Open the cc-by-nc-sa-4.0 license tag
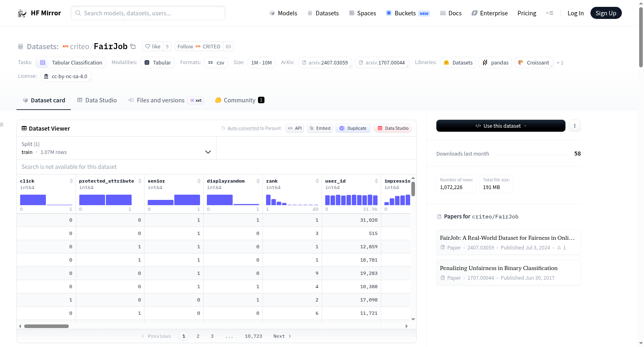The width and height of the screenshot is (644, 347). tap(66, 76)
